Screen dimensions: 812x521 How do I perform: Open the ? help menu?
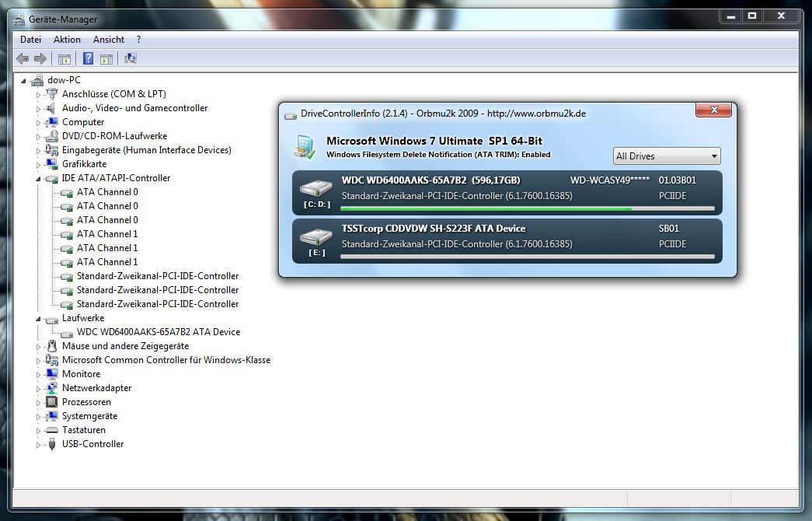pyautogui.click(x=139, y=40)
